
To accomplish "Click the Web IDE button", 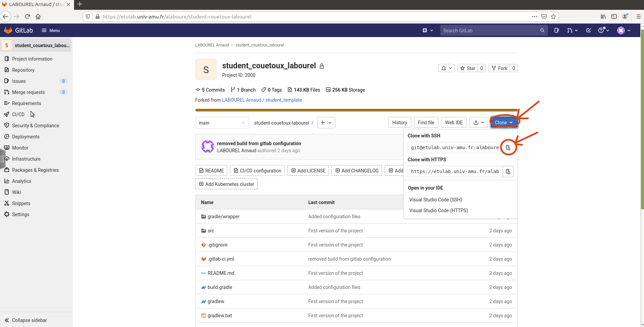I will [453, 123].
